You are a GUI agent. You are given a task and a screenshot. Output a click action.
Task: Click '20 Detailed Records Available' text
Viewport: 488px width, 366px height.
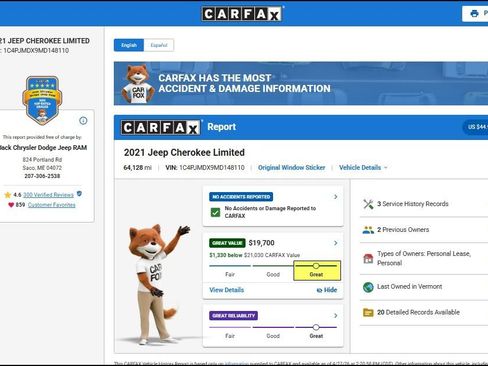point(418,312)
